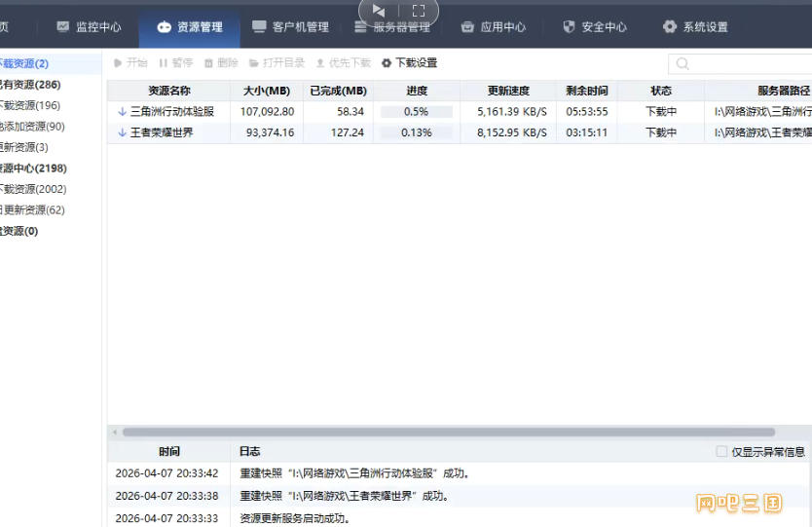Focus the search input field

(741, 63)
